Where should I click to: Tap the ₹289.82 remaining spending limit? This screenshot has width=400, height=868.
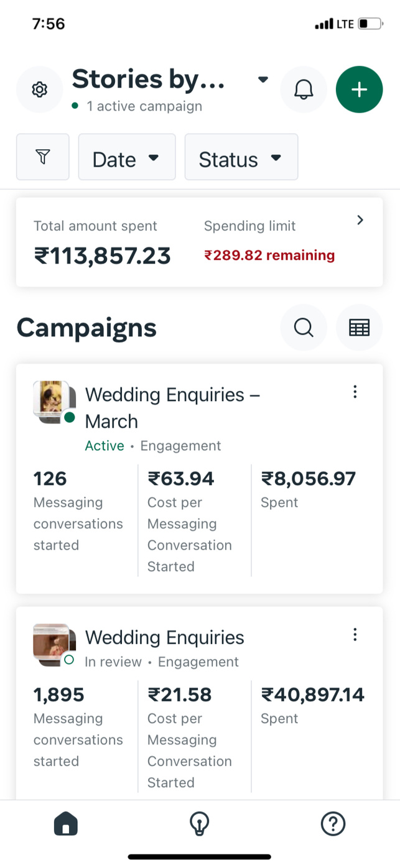pos(269,255)
